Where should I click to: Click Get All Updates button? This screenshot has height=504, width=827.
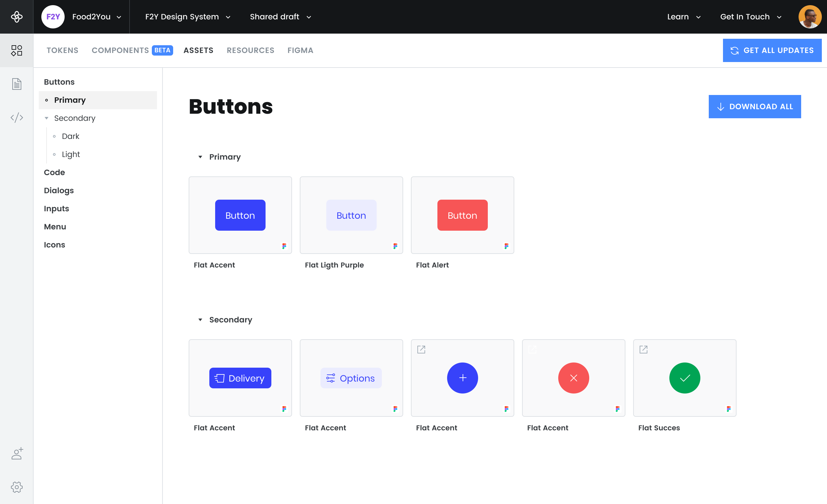point(772,50)
